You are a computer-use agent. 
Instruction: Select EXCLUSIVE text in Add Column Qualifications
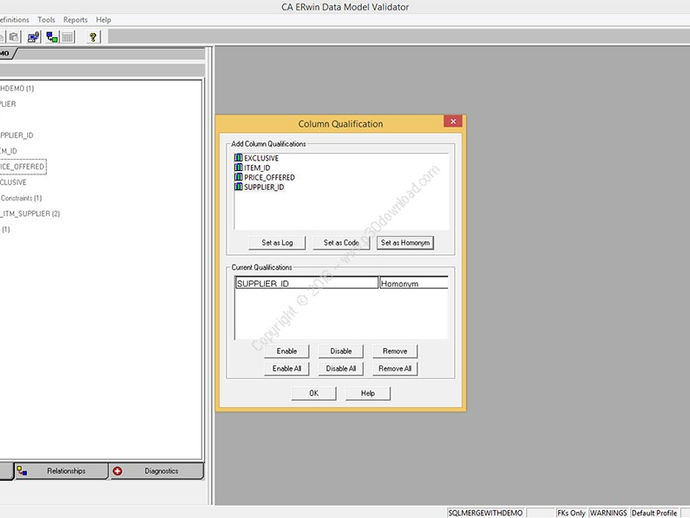click(261, 158)
